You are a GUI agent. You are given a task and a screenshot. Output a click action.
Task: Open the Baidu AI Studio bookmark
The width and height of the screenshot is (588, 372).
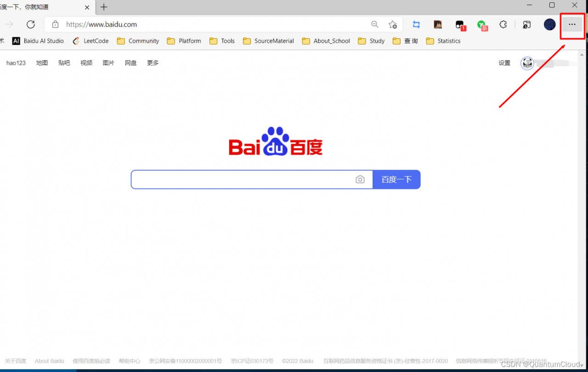[x=38, y=41]
